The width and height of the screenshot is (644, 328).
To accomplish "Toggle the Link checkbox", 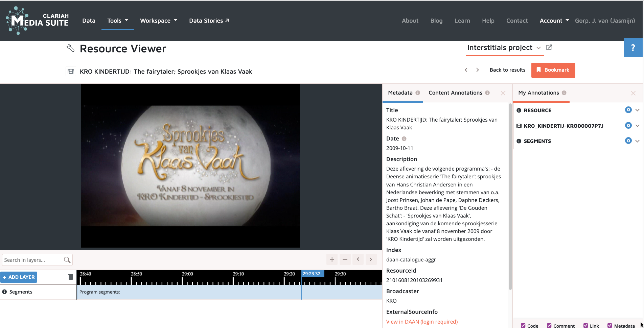I will pos(586,326).
